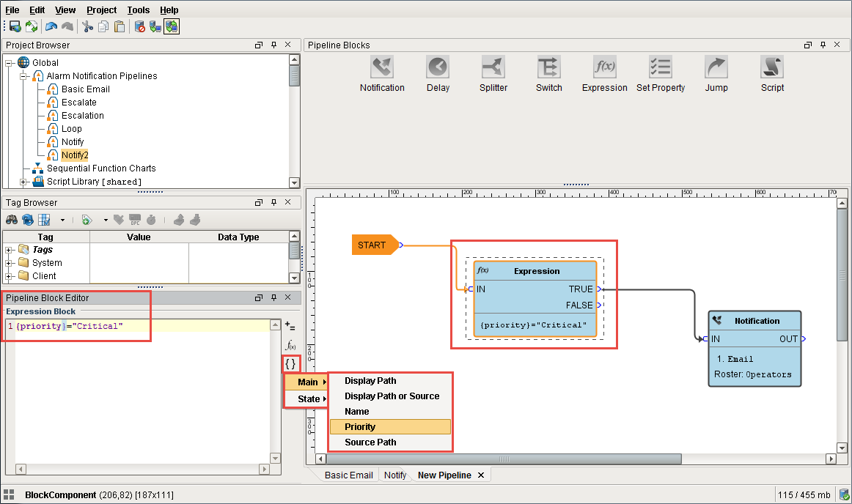Add a Notification block from the palette

click(382, 74)
